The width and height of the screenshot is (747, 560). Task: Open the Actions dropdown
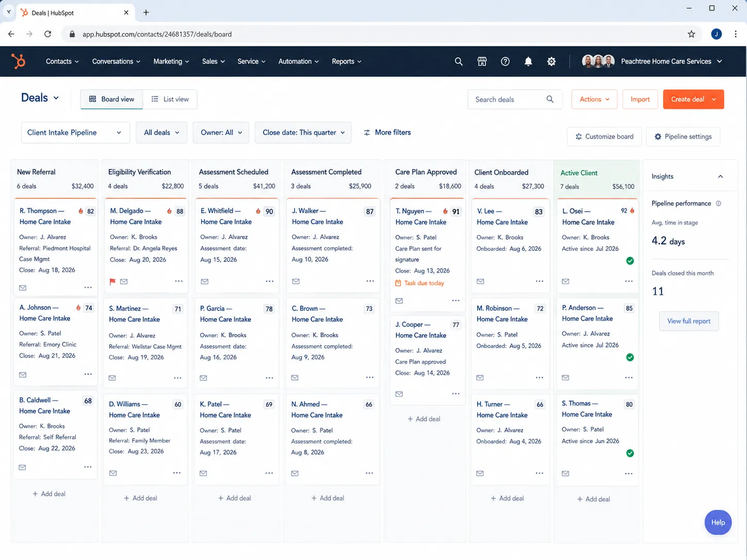594,100
